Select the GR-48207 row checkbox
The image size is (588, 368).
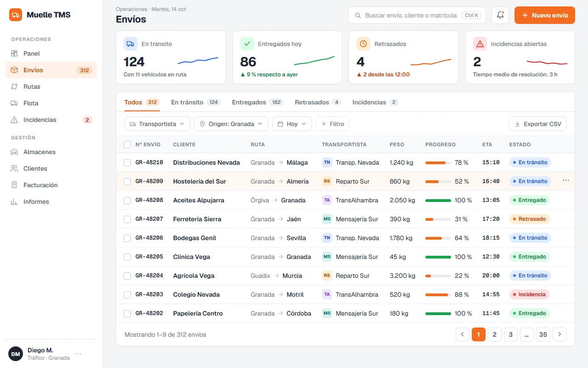click(127, 219)
